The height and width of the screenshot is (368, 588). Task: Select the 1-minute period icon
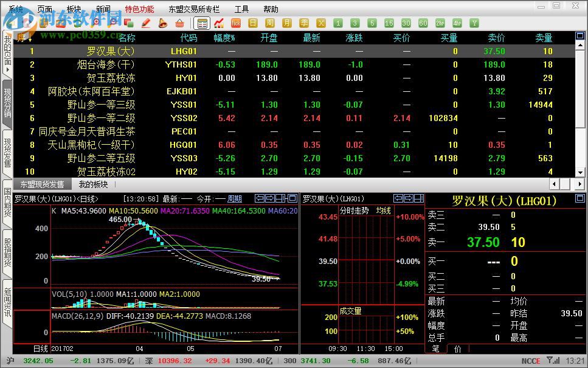pyautogui.click(x=338, y=23)
